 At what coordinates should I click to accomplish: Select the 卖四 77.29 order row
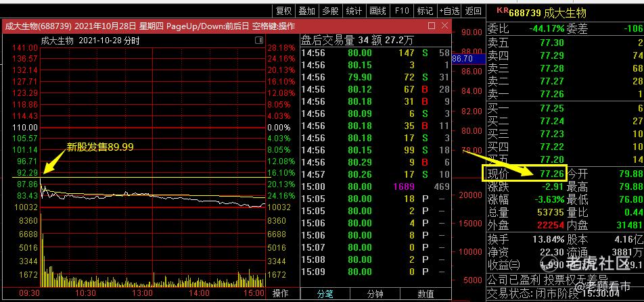click(x=565, y=55)
